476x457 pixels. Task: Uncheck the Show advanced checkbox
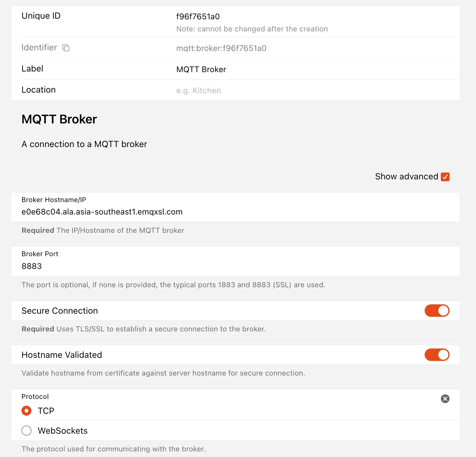[x=445, y=177]
